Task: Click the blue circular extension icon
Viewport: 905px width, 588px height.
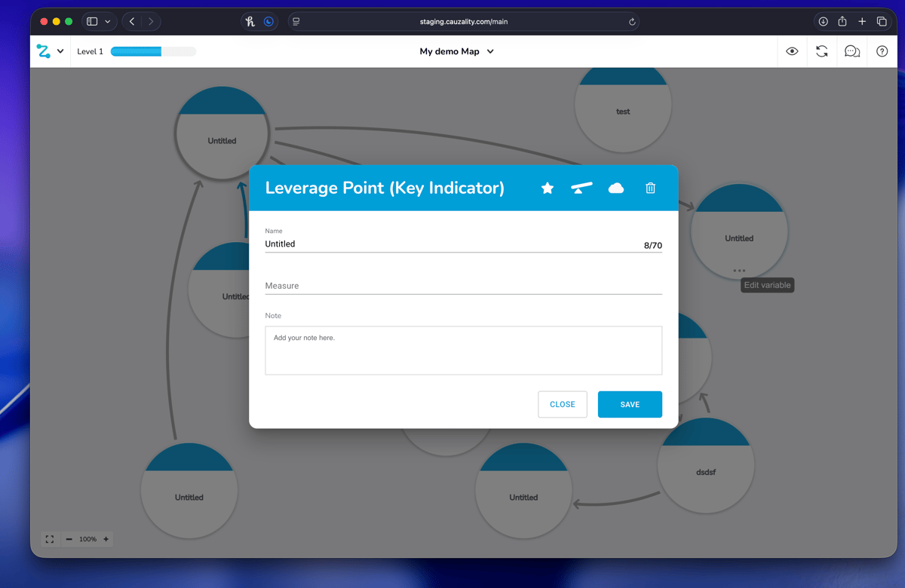Action: [x=268, y=22]
